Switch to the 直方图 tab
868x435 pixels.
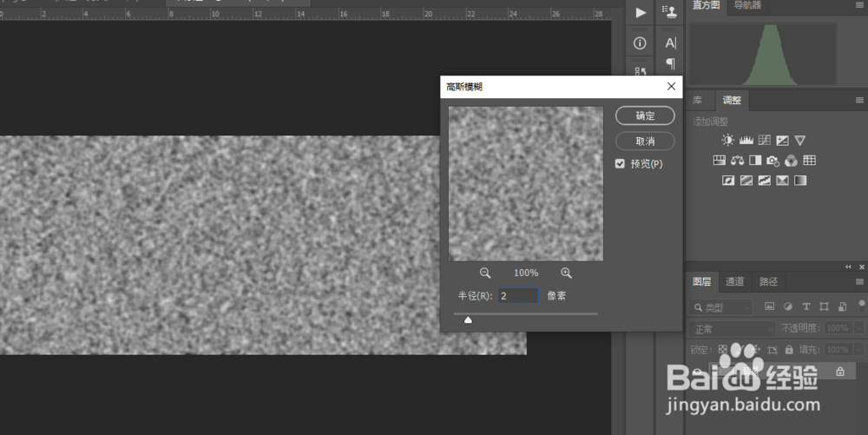(707, 5)
